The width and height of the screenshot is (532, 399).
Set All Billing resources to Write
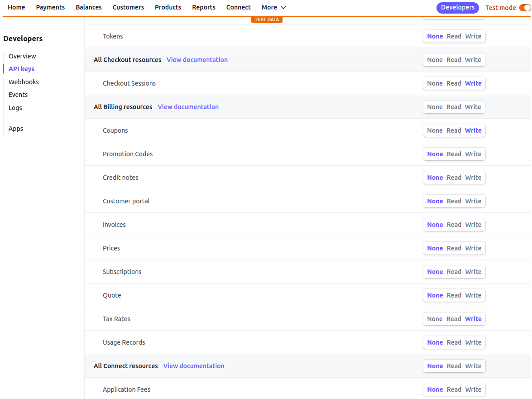(x=473, y=107)
